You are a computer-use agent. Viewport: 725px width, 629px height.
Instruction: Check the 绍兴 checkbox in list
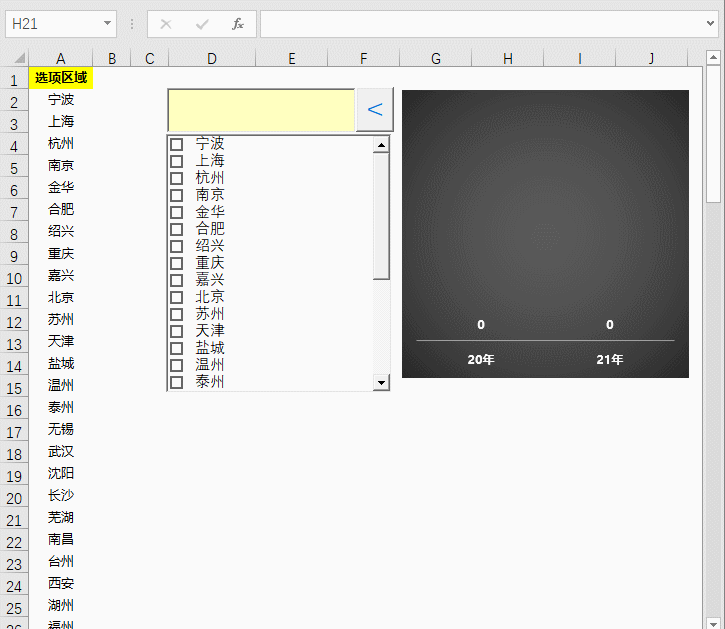(176, 247)
